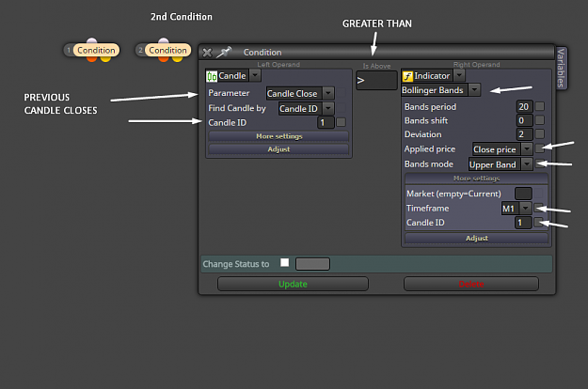Toggle checkbox beside Deviation
The height and width of the screenshot is (389, 588).
tap(540, 133)
